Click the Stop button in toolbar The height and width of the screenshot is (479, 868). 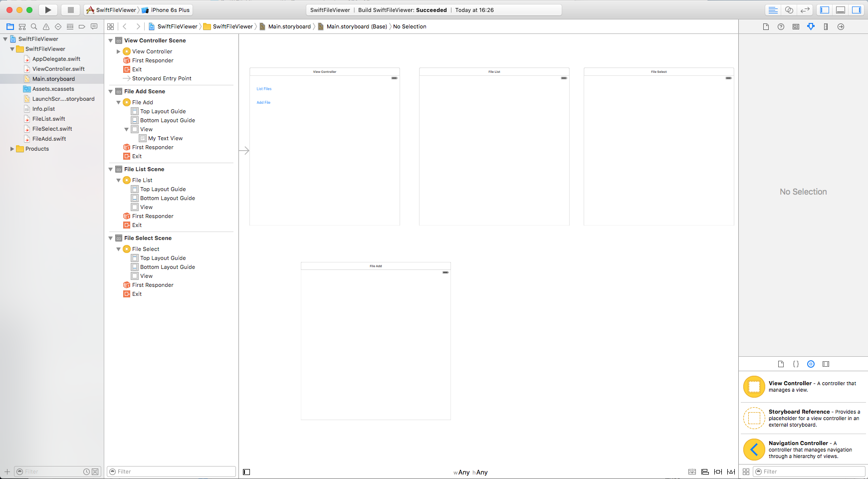(x=71, y=10)
